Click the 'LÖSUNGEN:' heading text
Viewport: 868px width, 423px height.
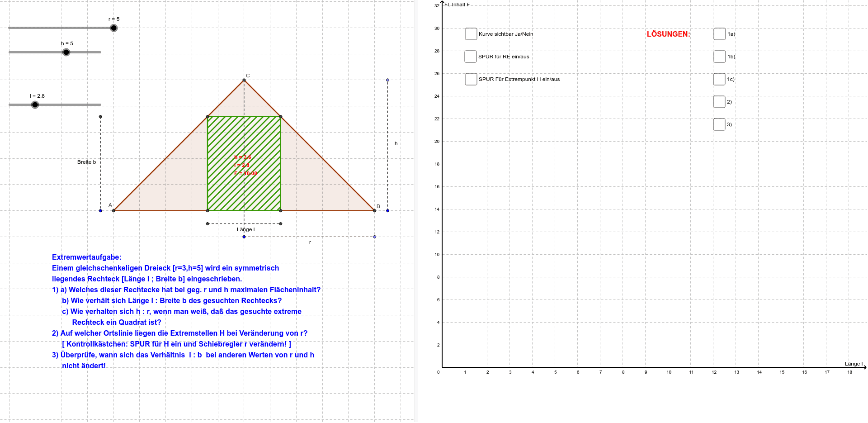[668, 34]
